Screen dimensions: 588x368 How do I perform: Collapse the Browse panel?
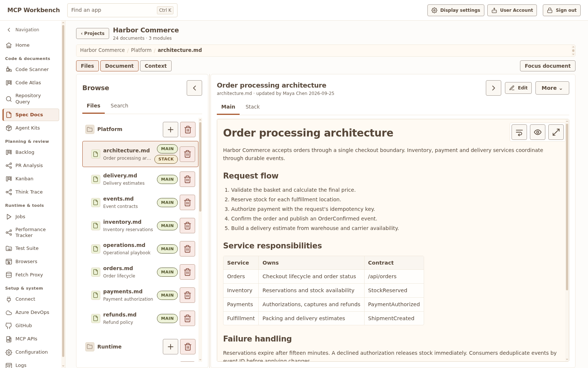194,88
